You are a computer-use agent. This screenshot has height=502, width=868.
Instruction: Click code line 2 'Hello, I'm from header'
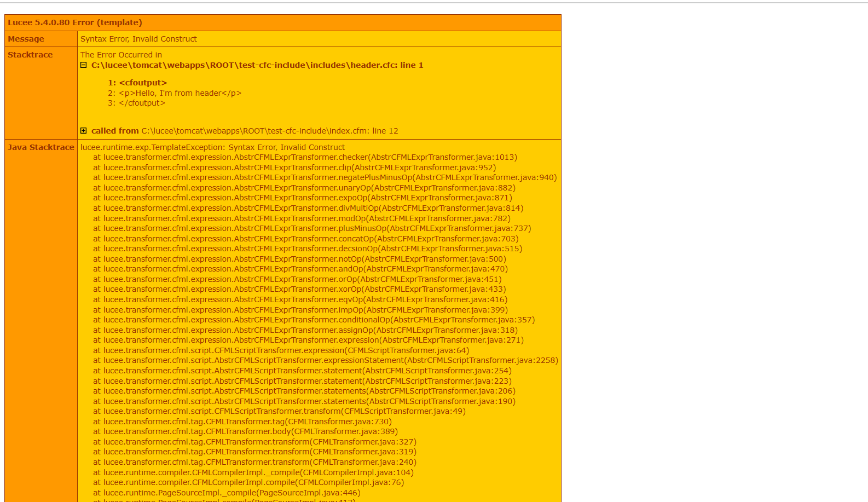click(175, 93)
